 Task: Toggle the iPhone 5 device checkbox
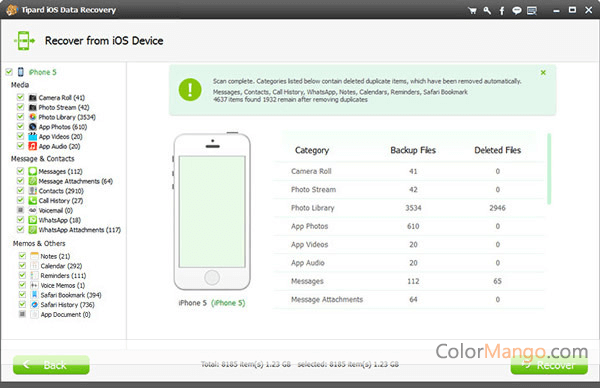9,72
